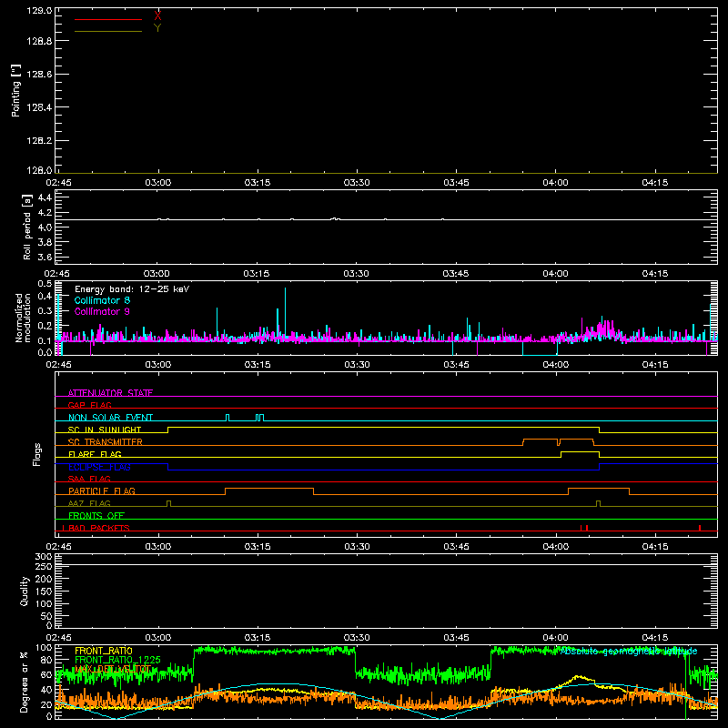This screenshot has height=728, width=728.
Task: Click the Energy band 12-25 keV text
Action: (x=132, y=289)
